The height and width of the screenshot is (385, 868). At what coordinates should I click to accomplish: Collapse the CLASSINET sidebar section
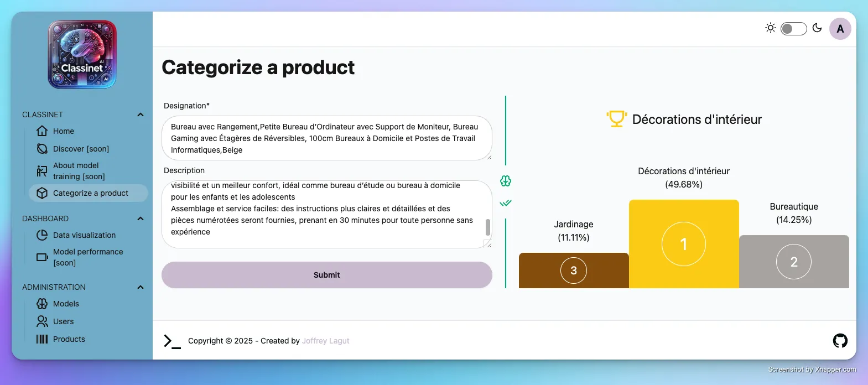pos(141,115)
